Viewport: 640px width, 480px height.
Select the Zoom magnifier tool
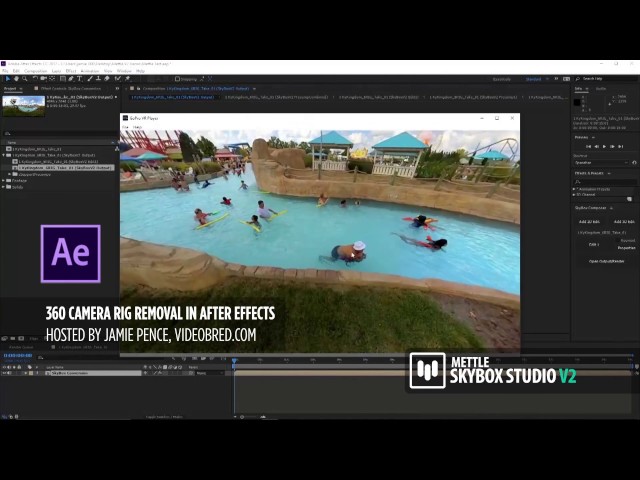25,78
